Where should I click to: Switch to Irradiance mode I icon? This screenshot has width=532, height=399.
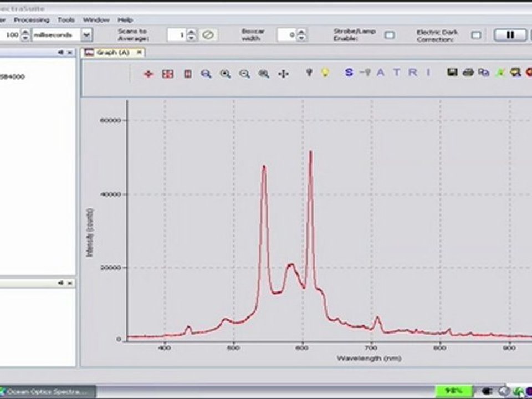(428, 72)
